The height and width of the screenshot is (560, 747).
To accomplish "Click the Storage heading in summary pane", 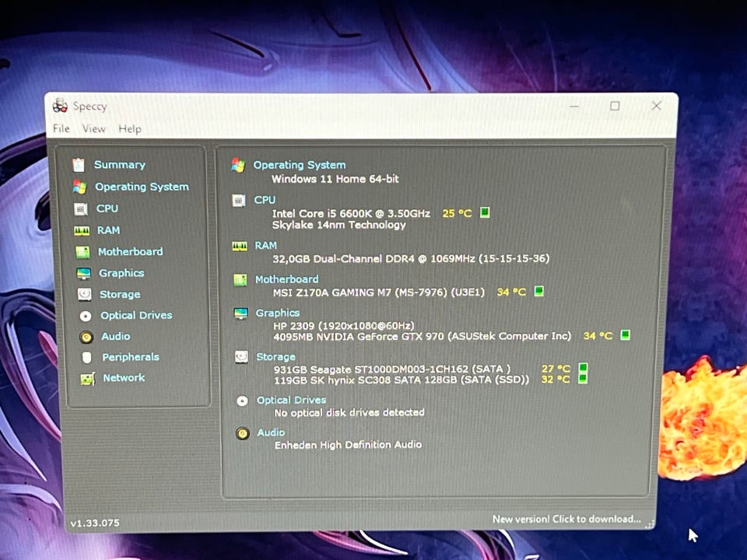I will [x=275, y=357].
